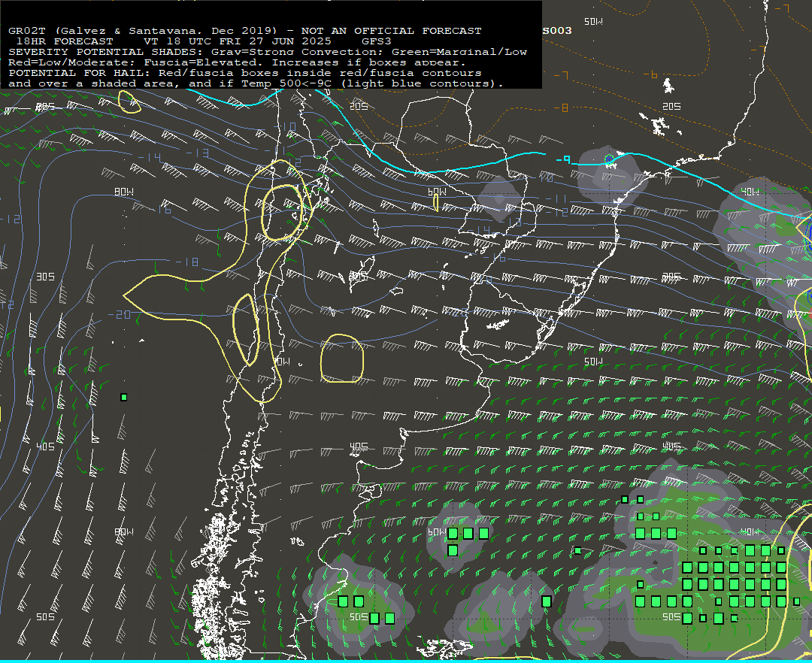Click the '-13' contour label
Image resolution: width=812 pixels, height=663 pixels.
point(197,153)
